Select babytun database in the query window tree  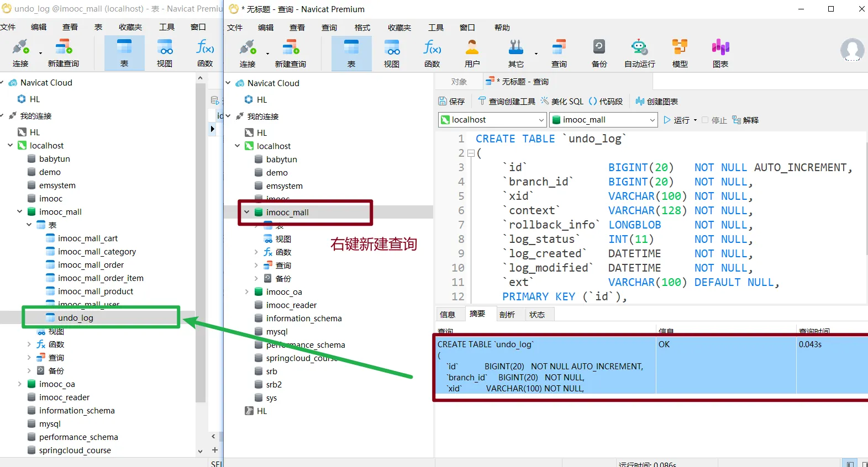(x=282, y=160)
